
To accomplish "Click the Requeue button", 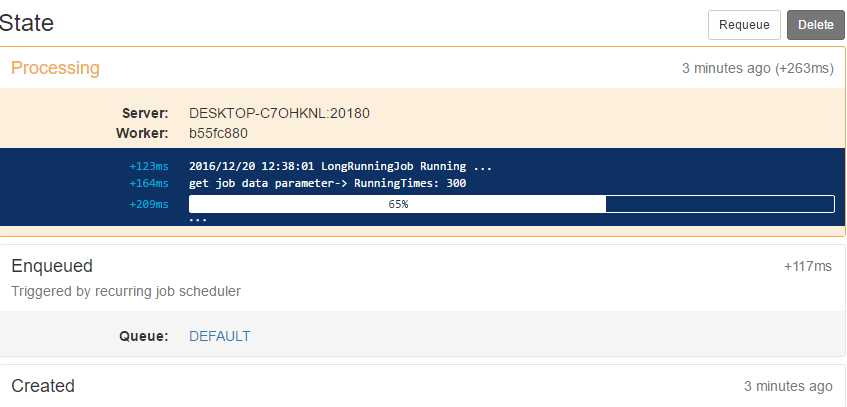I will [744, 25].
